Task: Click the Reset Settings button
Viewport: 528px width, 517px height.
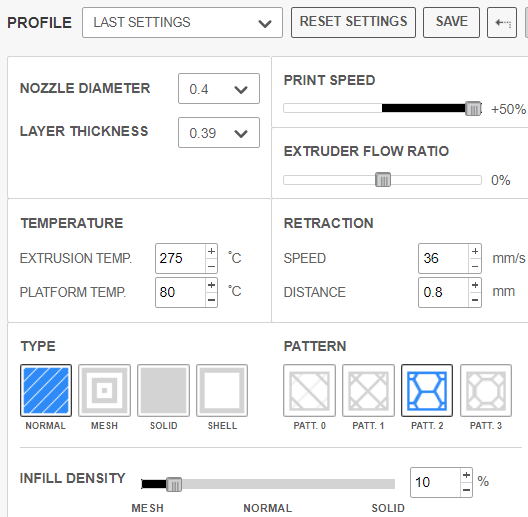Action: click(x=353, y=23)
